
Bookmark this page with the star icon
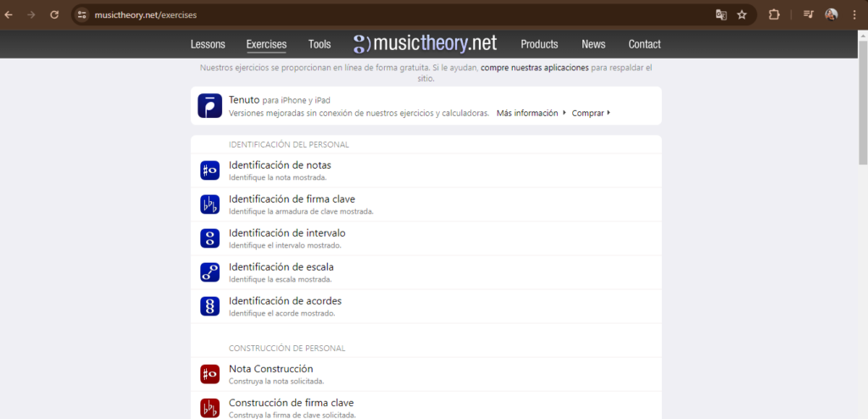(x=742, y=14)
